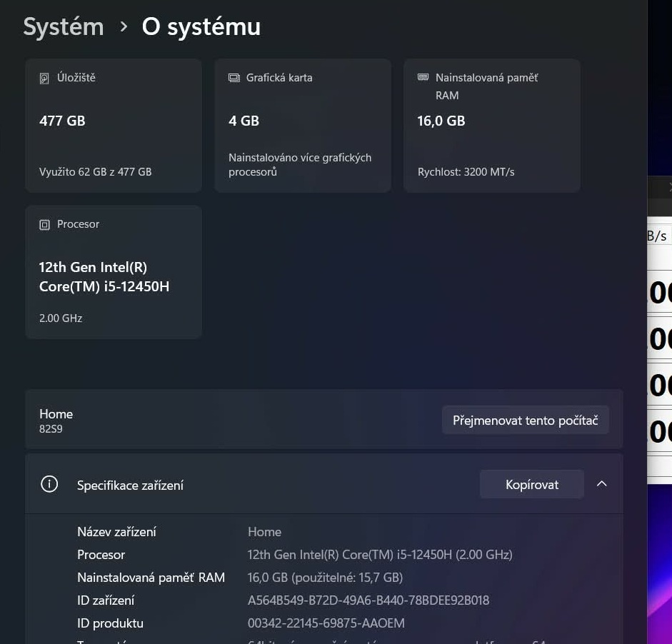Image resolution: width=672 pixels, height=644 pixels.
Task: Click the graphics card icon on Grafická karta card
Action: point(235,77)
